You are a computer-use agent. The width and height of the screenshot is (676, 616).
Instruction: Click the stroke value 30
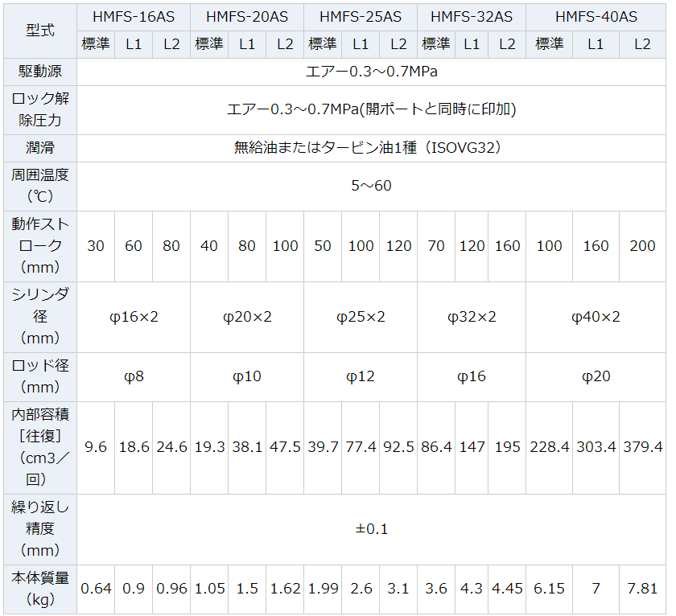[96, 246]
